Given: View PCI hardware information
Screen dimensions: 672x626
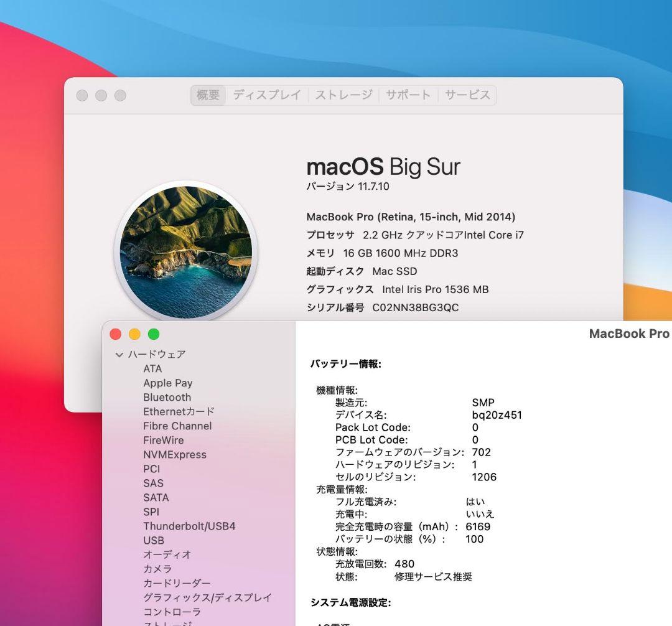Looking at the screenshot, I should pyautogui.click(x=151, y=469).
